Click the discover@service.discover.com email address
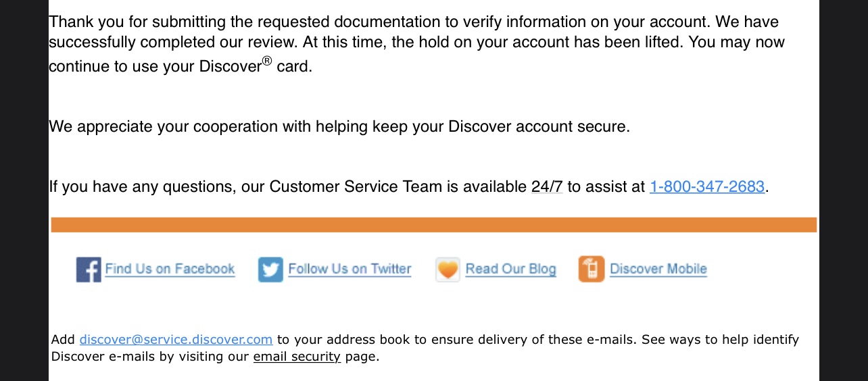This screenshot has height=381, width=868. click(x=176, y=339)
